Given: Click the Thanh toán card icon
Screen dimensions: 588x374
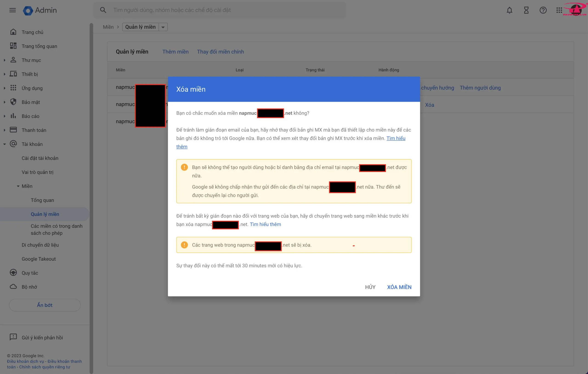Looking at the screenshot, I should [13, 130].
